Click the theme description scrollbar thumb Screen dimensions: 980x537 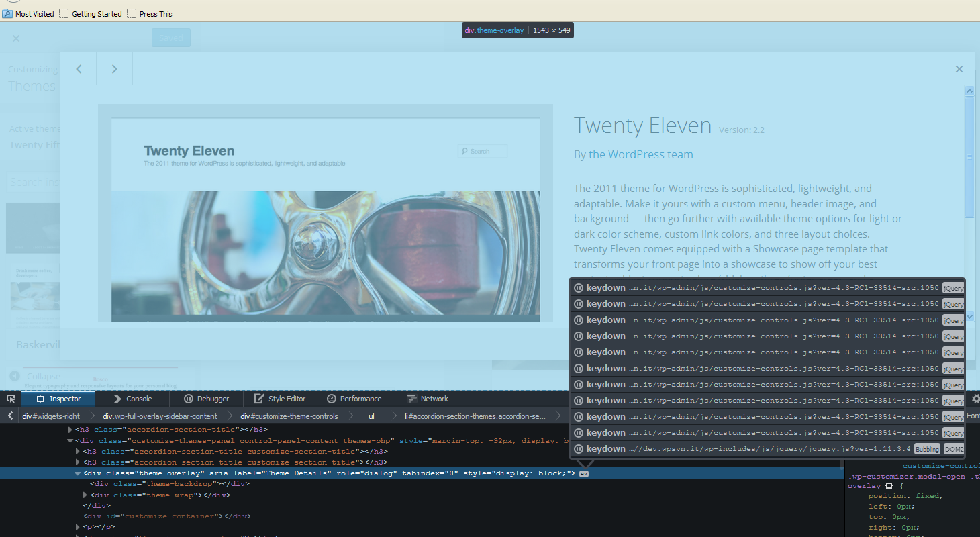970,158
